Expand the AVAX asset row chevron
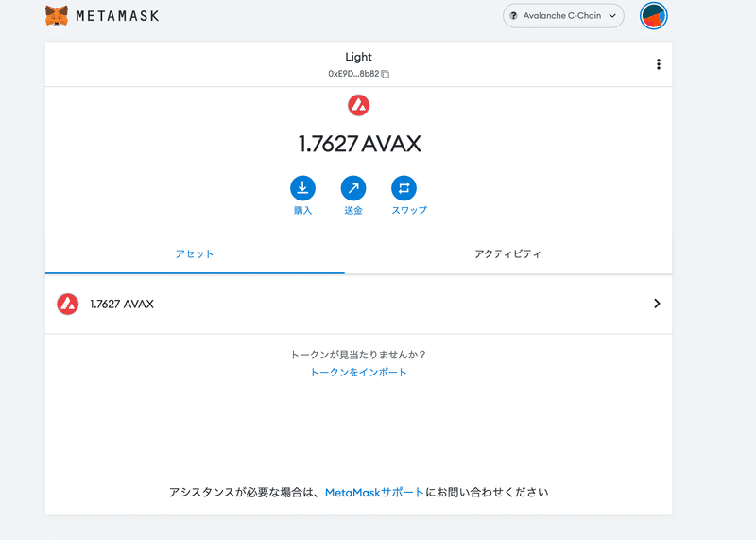The image size is (756, 540). tap(657, 303)
